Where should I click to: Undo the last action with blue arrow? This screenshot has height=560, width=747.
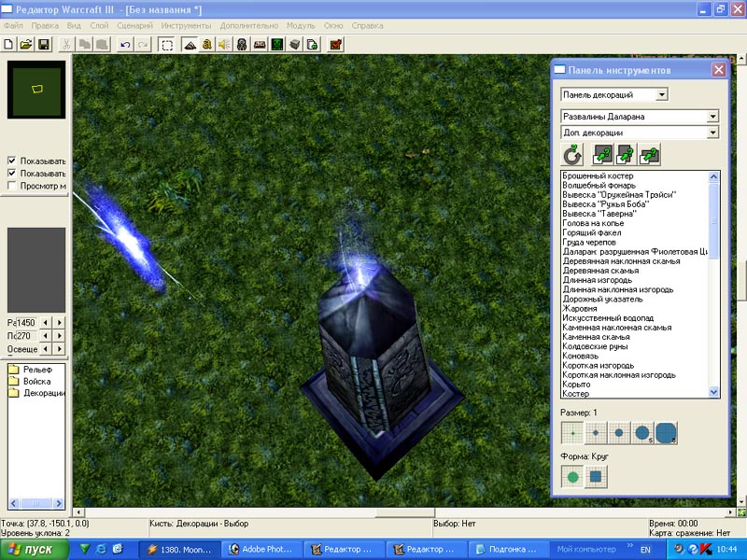point(125,45)
